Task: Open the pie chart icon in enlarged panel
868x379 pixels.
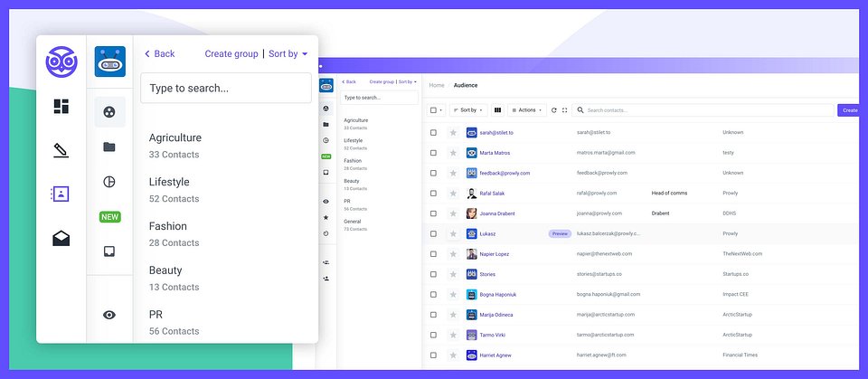Action: [109, 182]
